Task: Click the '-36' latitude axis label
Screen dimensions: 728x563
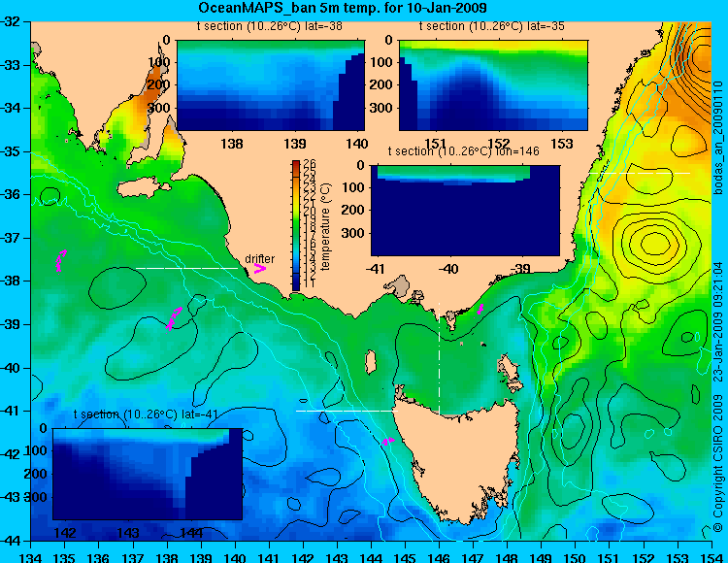Action: [11, 194]
